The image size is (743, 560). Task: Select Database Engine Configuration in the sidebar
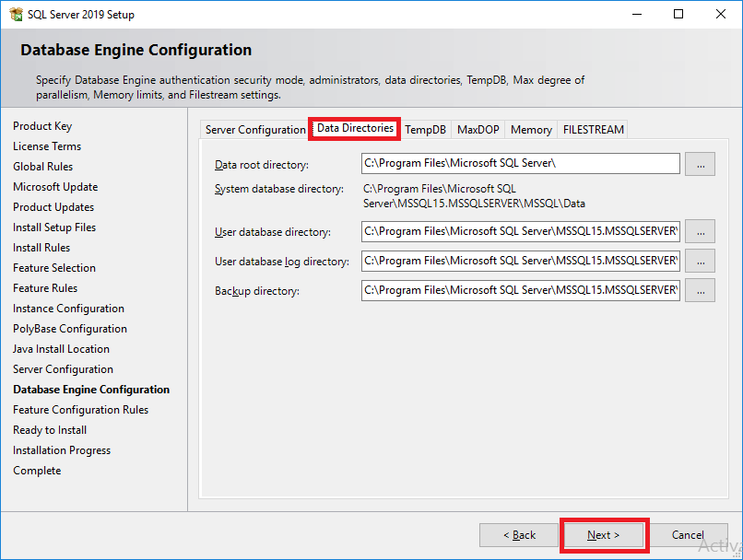pyautogui.click(x=91, y=390)
